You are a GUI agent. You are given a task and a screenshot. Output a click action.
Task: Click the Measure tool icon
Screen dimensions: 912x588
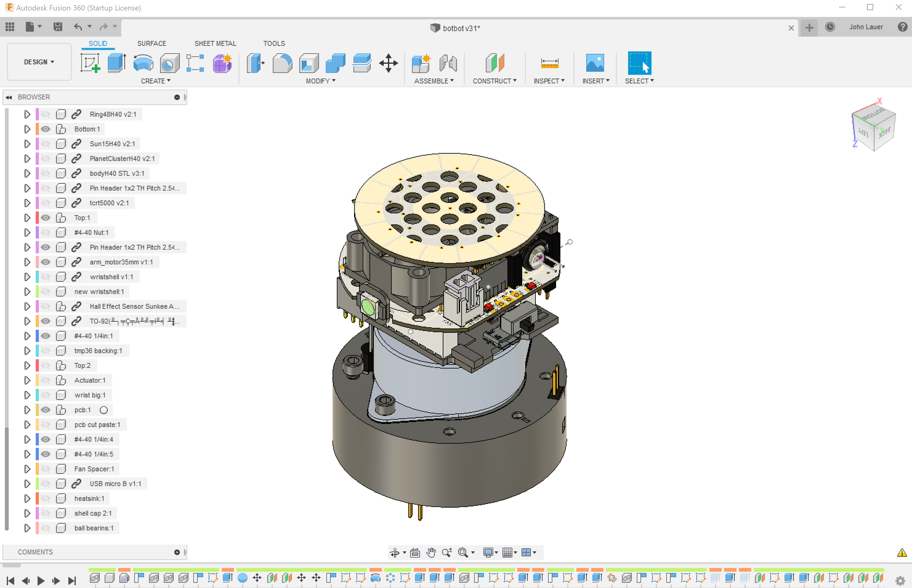tap(549, 63)
